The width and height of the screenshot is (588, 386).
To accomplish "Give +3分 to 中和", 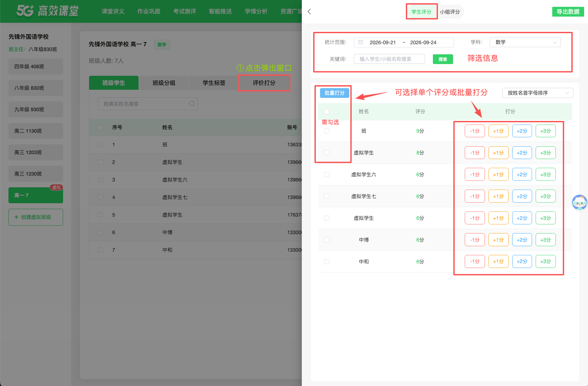I will pyautogui.click(x=545, y=261).
